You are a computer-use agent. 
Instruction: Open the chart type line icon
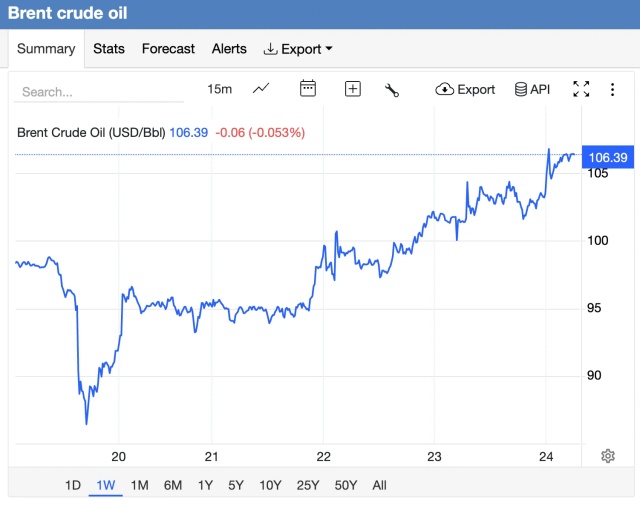(x=261, y=89)
